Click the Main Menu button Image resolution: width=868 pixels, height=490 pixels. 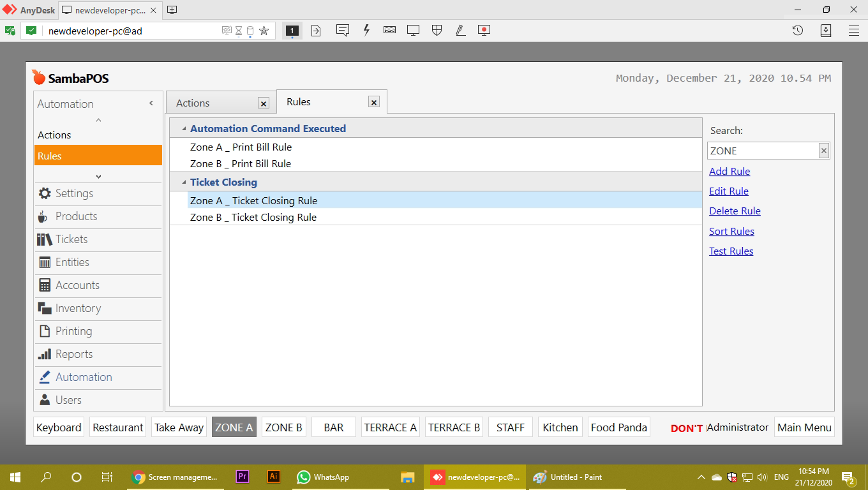(804, 427)
